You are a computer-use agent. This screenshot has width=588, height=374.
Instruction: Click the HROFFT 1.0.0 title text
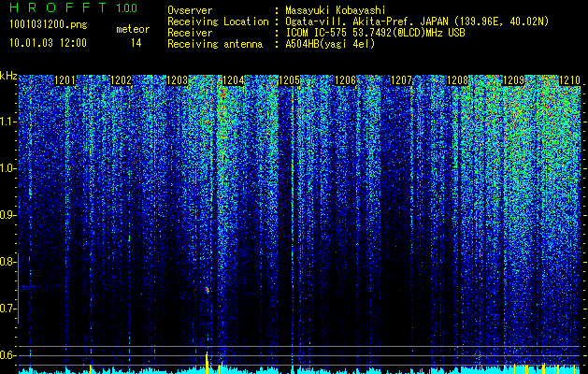click(x=73, y=7)
